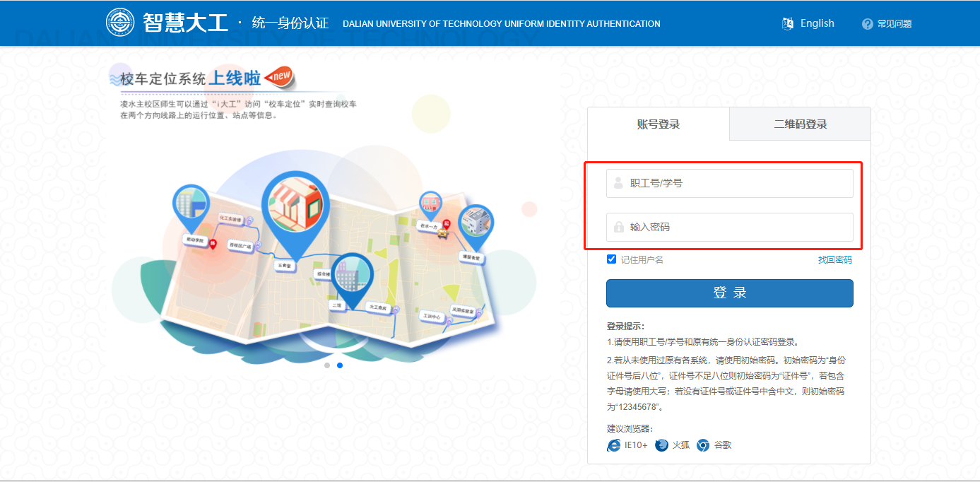Screen dimensions: 980x482
Task: Click the large shop map pin above 五食堂
Action: point(296,201)
